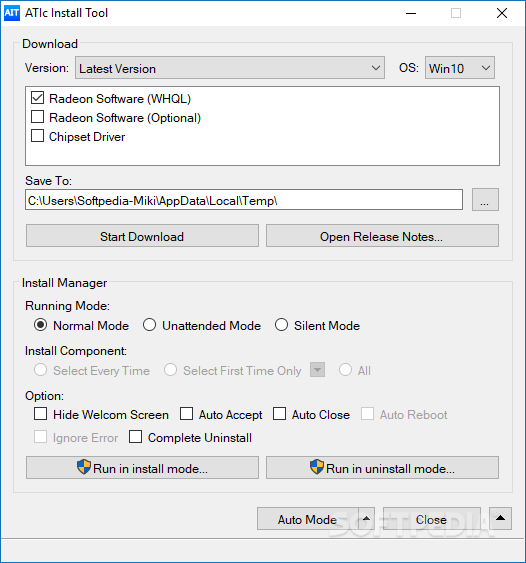This screenshot has width=526, height=563.
Task: Click the Close button at bottom
Action: tap(432, 519)
